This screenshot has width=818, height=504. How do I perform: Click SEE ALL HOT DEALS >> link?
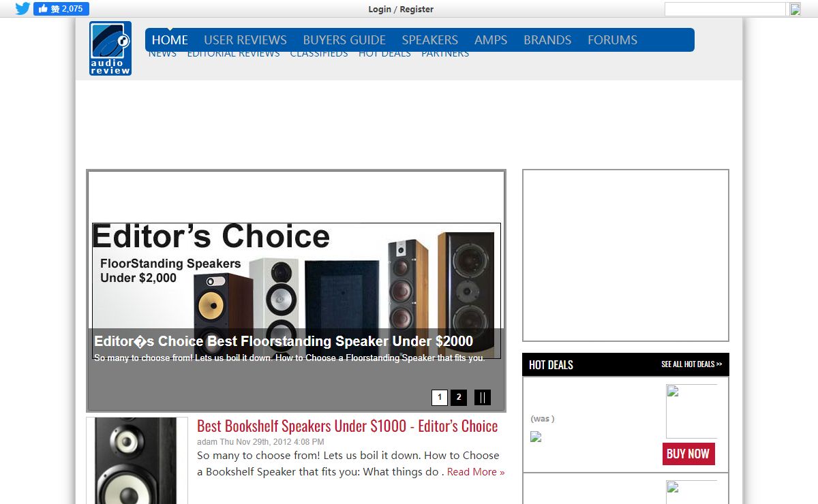[x=691, y=364]
